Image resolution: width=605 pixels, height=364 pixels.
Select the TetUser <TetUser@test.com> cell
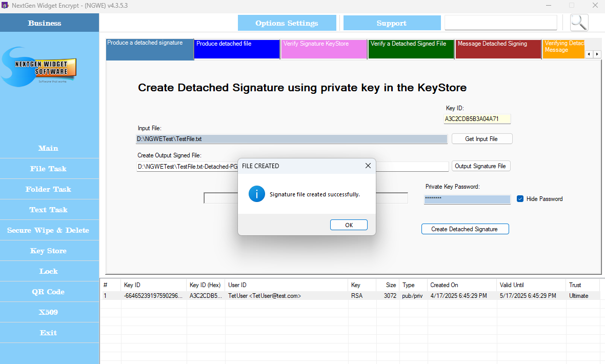(286, 296)
